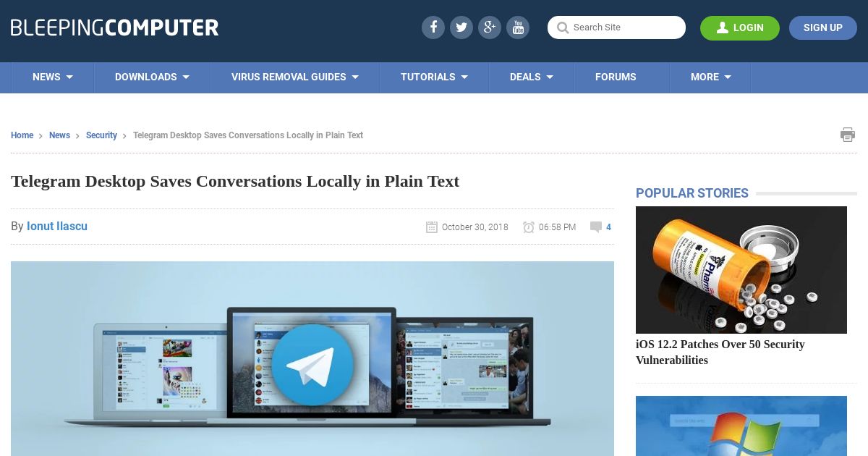Open author Ionut Ilascu's profile
The image size is (868, 456).
(x=57, y=227)
